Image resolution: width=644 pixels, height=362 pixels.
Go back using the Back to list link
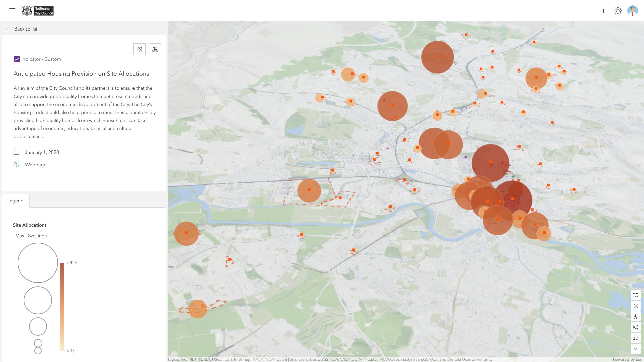pyautogui.click(x=22, y=29)
